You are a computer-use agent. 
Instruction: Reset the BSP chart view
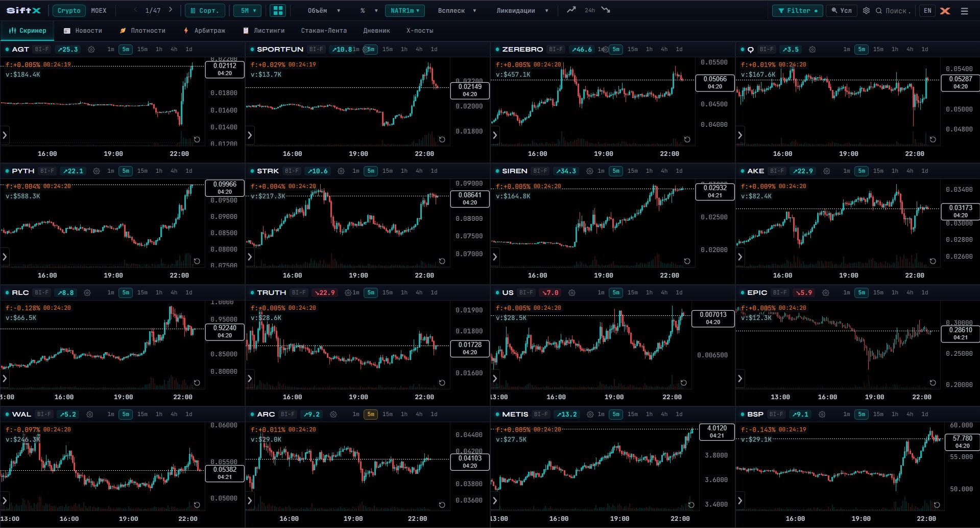tap(937, 505)
